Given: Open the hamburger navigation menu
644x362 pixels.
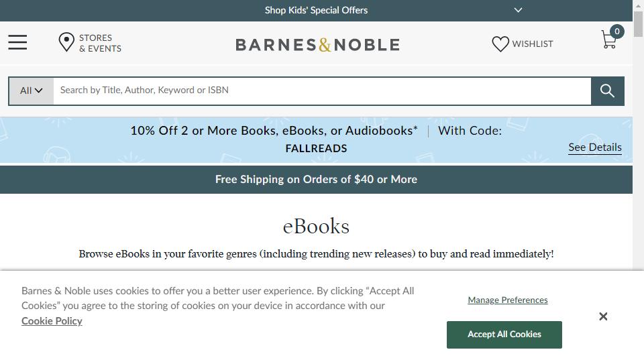Looking at the screenshot, I should [17, 43].
